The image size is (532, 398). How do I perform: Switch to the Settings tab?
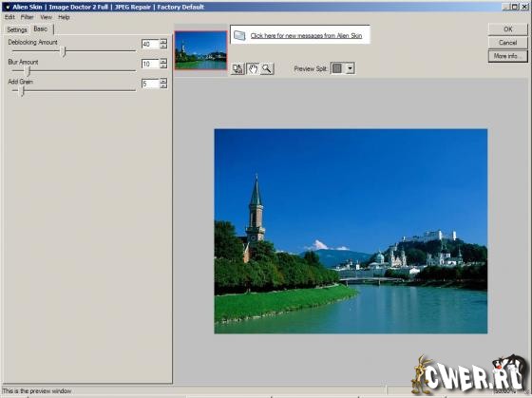click(17, 29)
